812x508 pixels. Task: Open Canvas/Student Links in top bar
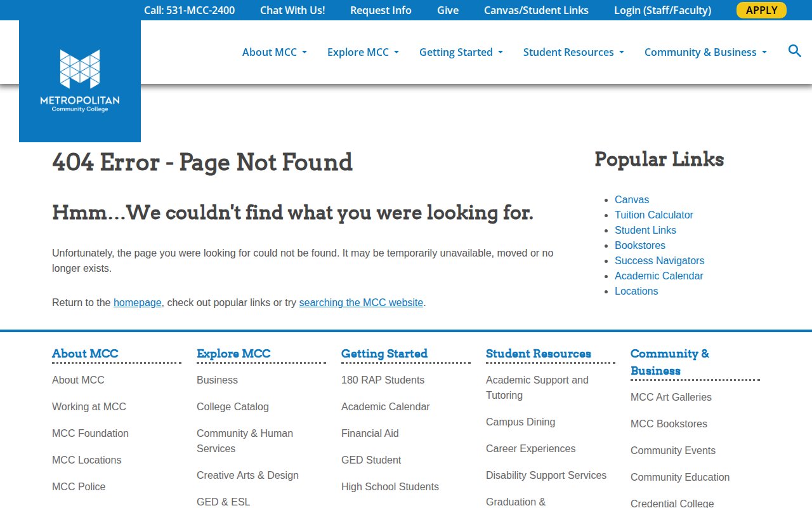(x=536, y=10)
